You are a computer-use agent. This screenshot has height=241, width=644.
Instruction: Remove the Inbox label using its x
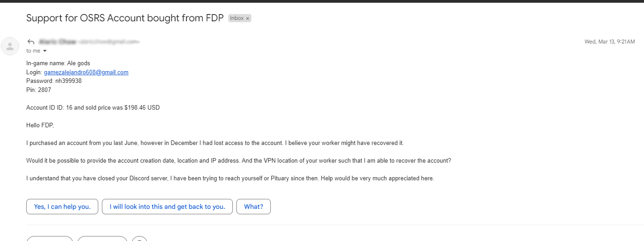click(x=248, y=19)
